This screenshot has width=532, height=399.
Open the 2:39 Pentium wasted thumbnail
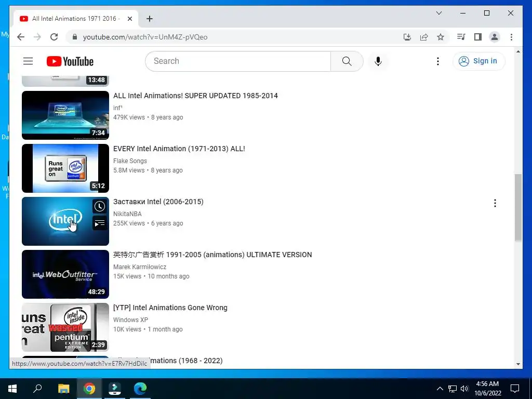point(65,327)
